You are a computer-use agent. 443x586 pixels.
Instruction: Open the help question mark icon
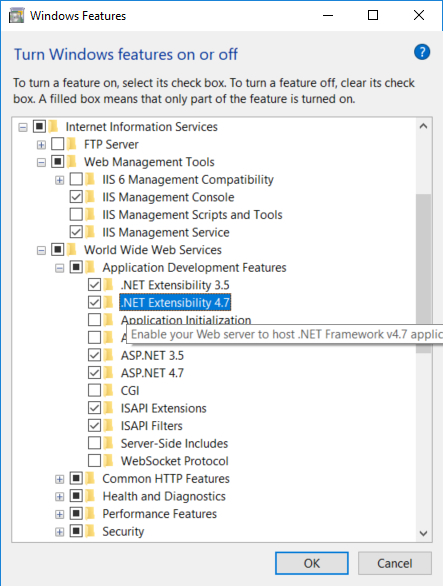click(422, 52)
